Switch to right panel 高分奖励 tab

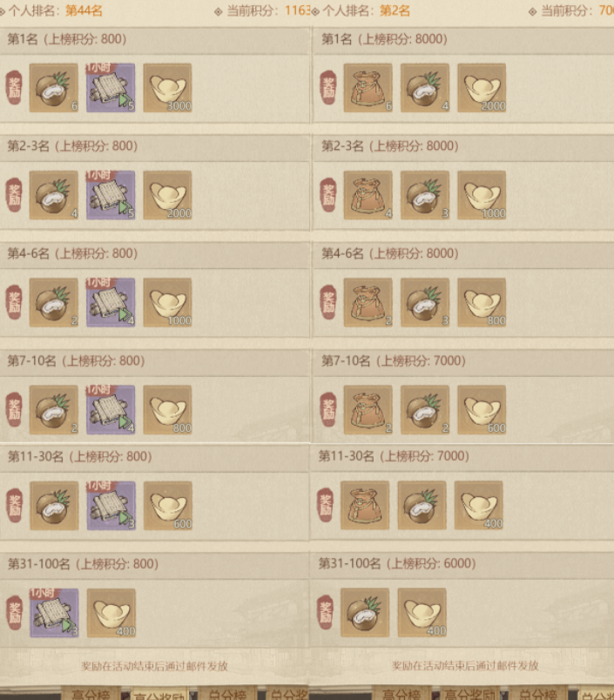pos(470,693)
